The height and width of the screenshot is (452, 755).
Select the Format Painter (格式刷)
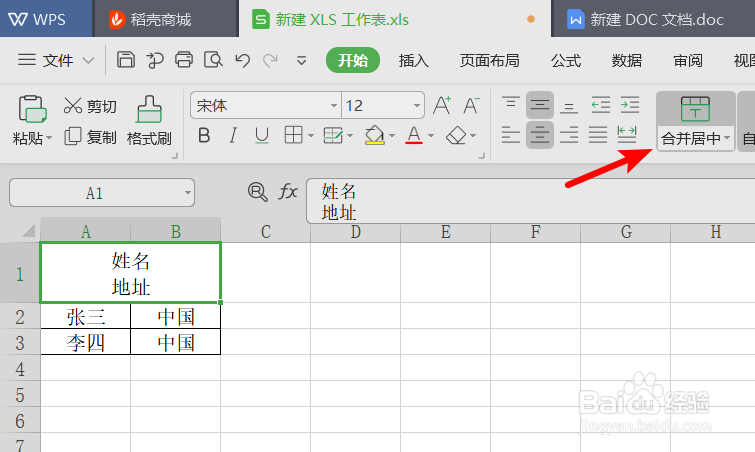click(149, 121)
